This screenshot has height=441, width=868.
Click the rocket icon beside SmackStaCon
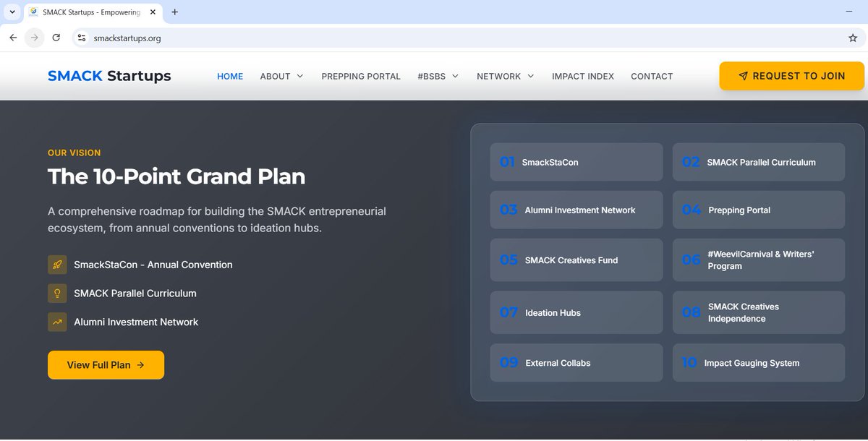tap(57, 265)
